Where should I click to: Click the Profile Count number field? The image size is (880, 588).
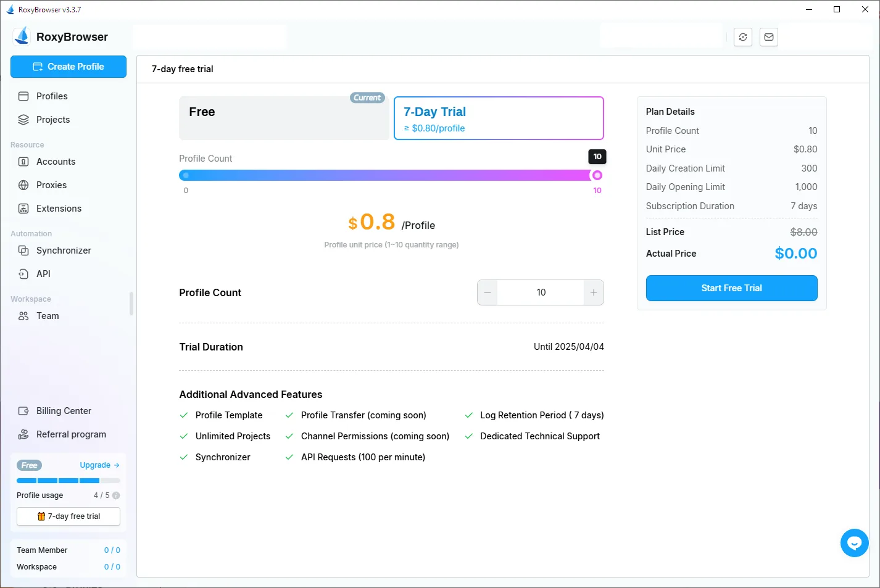[541, 292]
